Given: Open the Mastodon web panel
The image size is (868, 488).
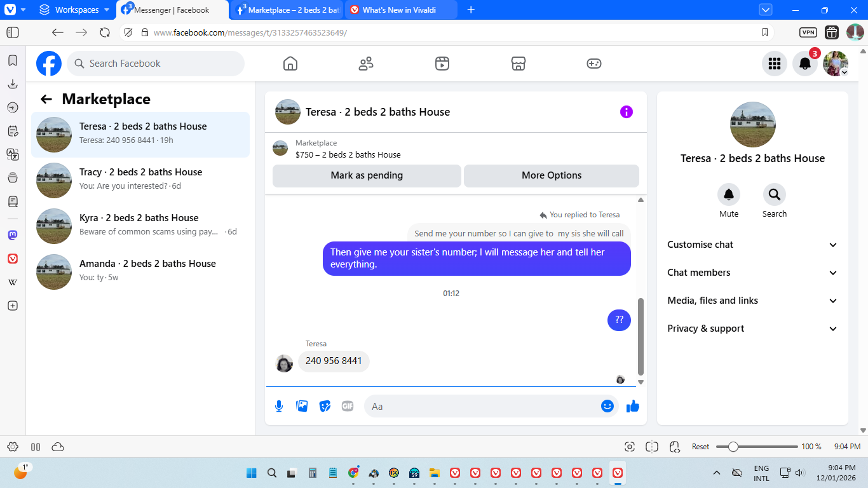Looking at the screenshot, I should tap(13, 235).
